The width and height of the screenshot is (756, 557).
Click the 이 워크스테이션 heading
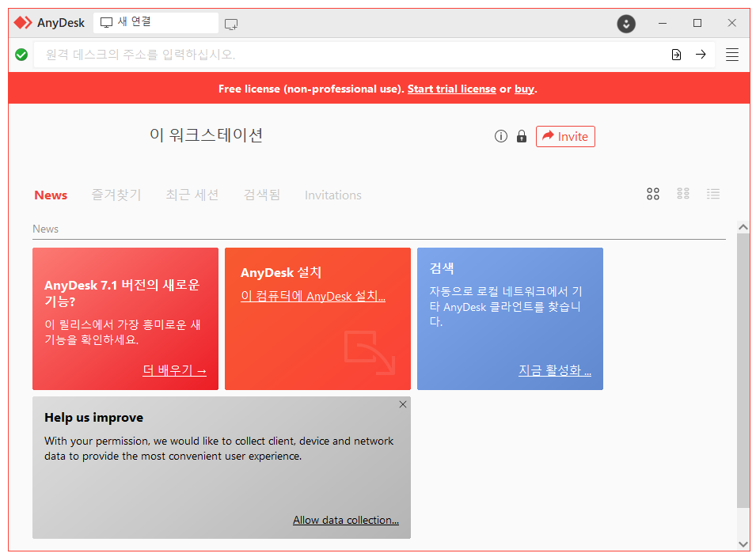(206, 135)
